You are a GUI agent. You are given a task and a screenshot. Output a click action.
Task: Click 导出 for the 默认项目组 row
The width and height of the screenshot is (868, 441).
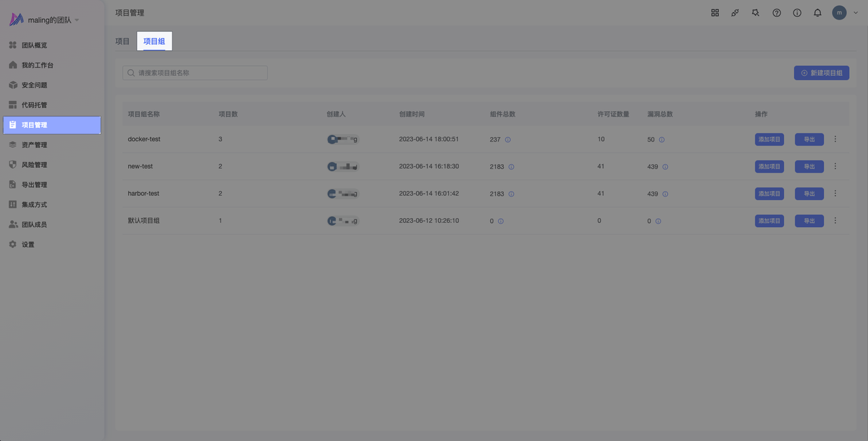click(x=809, y=221)
